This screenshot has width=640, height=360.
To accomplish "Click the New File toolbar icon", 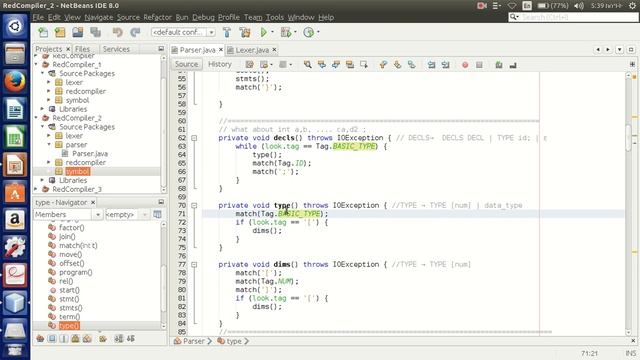I will pyautogui.click(x=43, y=32).
